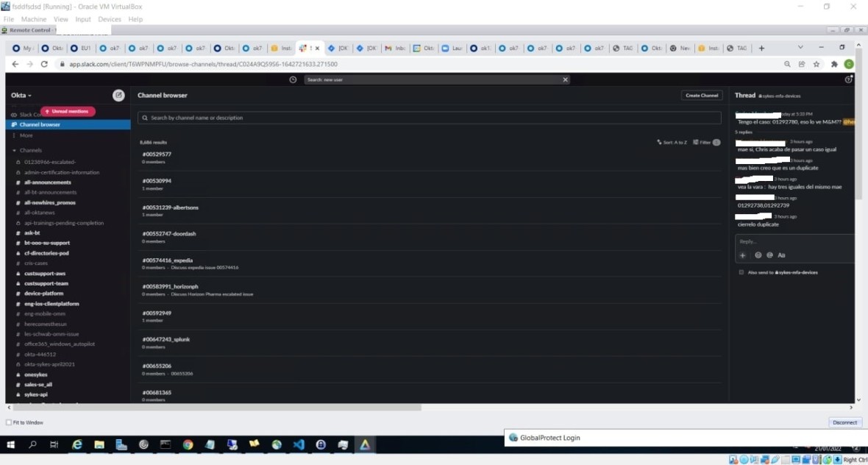Select Channel browser in the sidebar
868x465 pixels.
click(x=68, y=124)
